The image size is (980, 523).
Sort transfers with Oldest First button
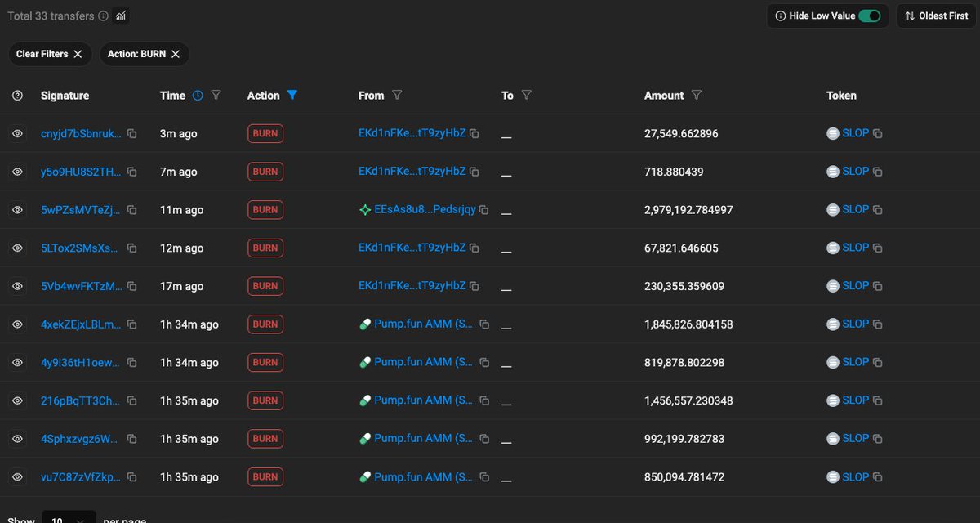tap(937, 16)
